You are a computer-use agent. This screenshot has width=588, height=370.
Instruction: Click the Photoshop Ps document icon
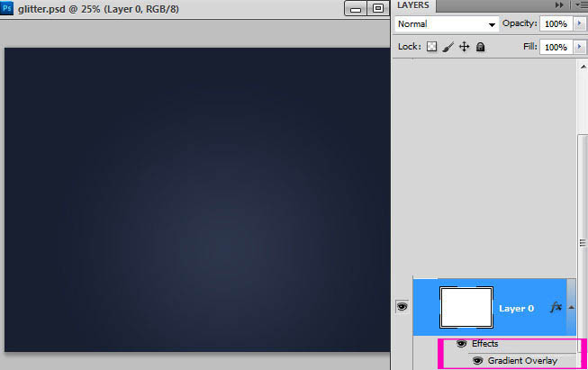(x=6, y=8)
